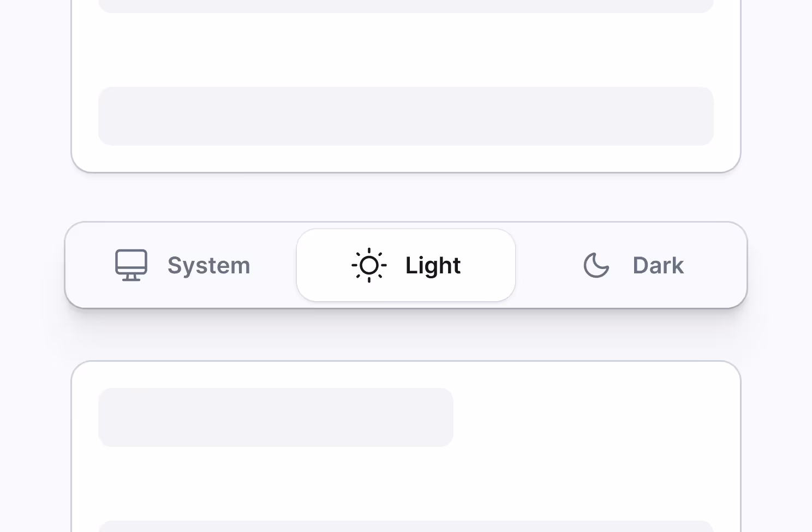Click empty white area of upper card

(x=406, y=50)
